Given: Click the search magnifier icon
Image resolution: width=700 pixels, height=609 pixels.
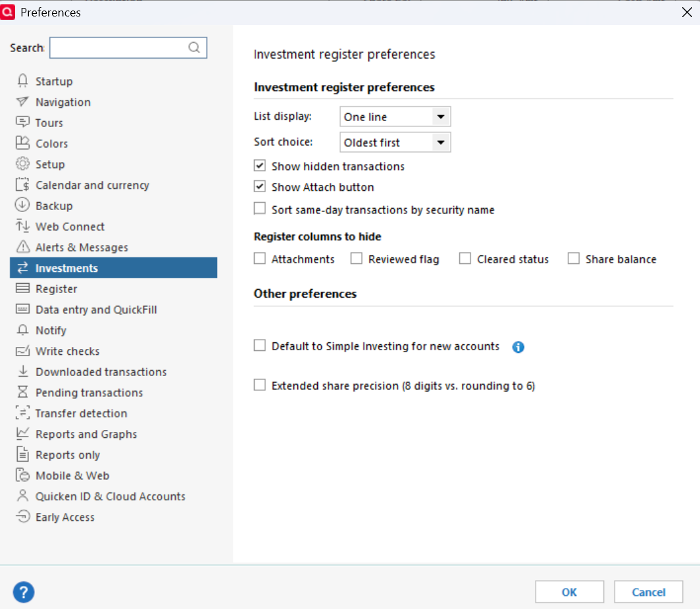Looking at the screenshot, I should (x=193, y=47).
